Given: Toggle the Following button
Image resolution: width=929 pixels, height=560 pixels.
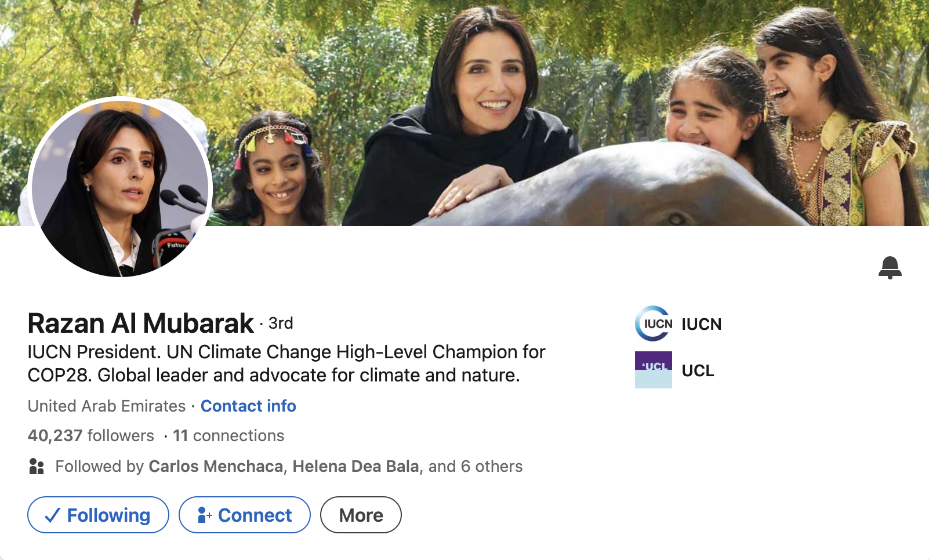Looking at the screenshot, I should [x=98, y=515].
